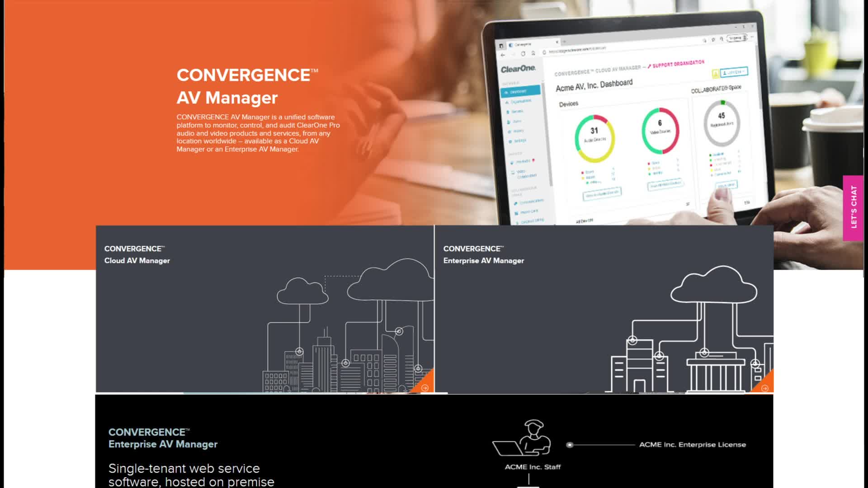Expand the account dropdown beside the profile icon
The height and width of the screenshot is (488, 868).
(x=744, y=71)
